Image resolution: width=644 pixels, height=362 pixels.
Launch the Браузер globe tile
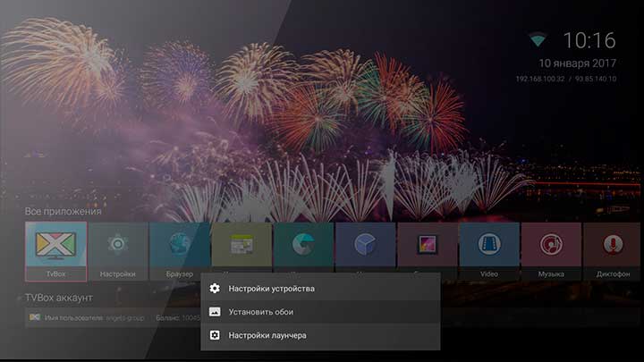179,248
